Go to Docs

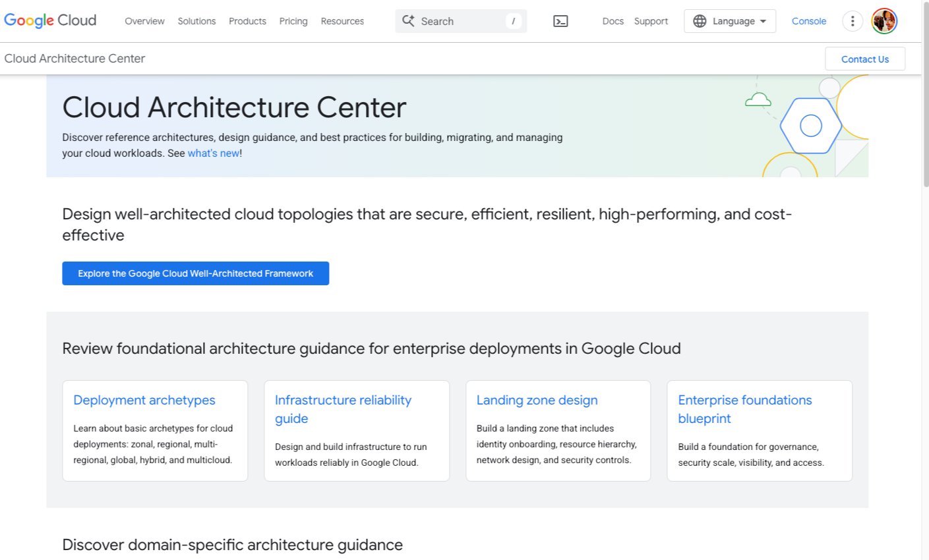click(x=613, y=21)
